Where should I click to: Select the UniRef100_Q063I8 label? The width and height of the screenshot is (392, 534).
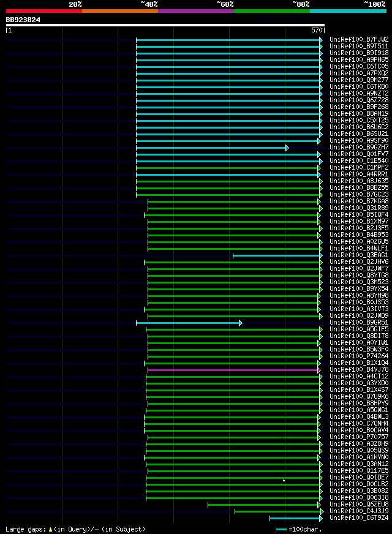pyautogui.click(x=359, y=497)
